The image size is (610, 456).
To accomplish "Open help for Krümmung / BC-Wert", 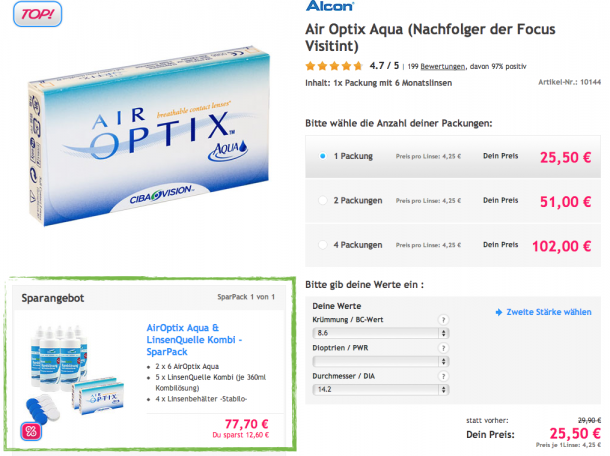I will pyautogui.click(x=443, y=320).
